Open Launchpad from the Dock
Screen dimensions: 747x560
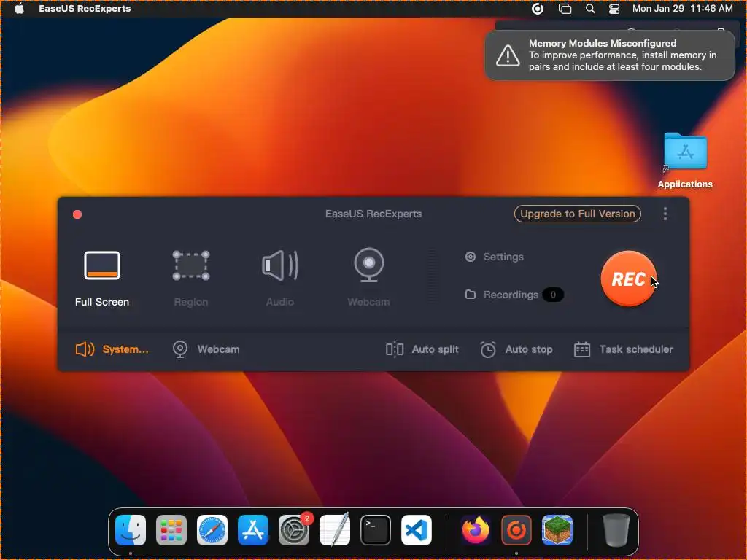click(171, 530)
